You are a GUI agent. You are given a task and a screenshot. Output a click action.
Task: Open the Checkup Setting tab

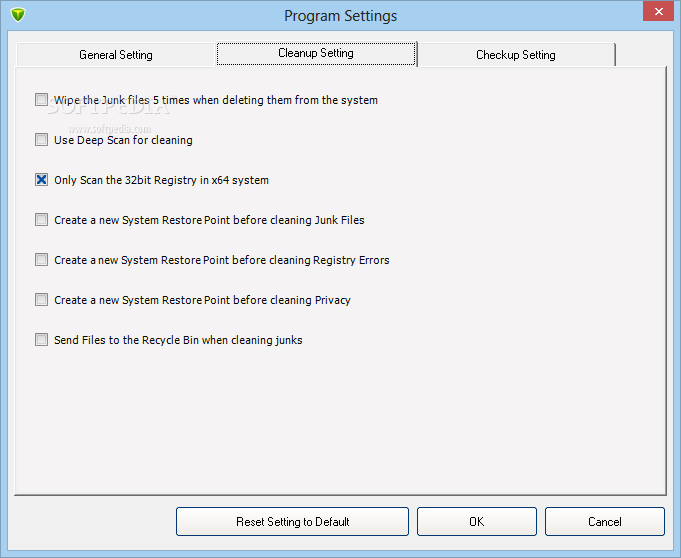point(516,55)
